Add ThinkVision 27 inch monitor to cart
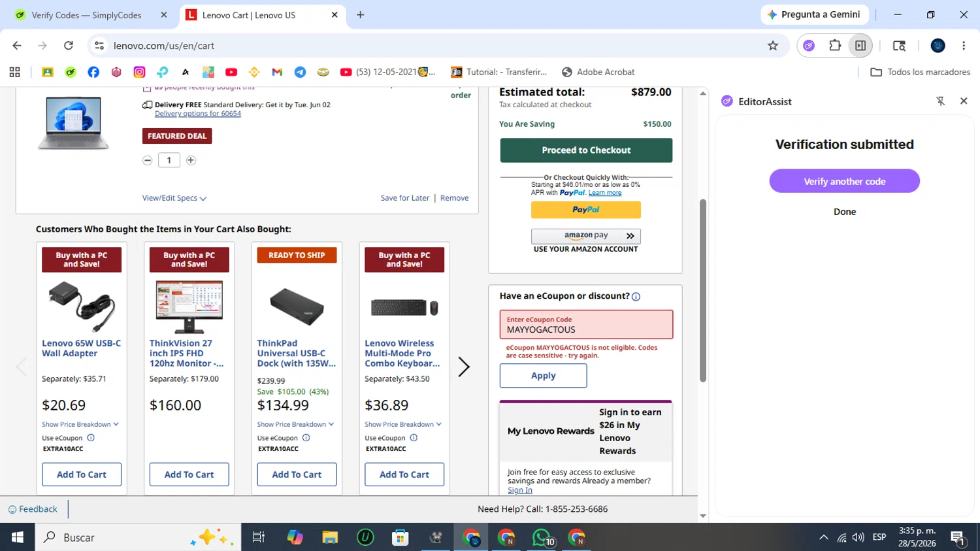The width and height of the screenshot is (980, 551). point(189,475)
